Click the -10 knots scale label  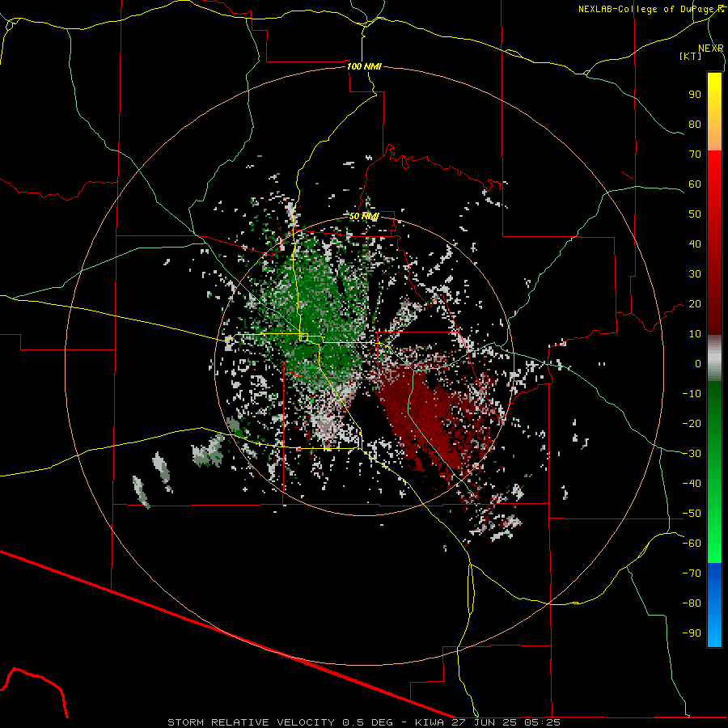coord(692,394)
